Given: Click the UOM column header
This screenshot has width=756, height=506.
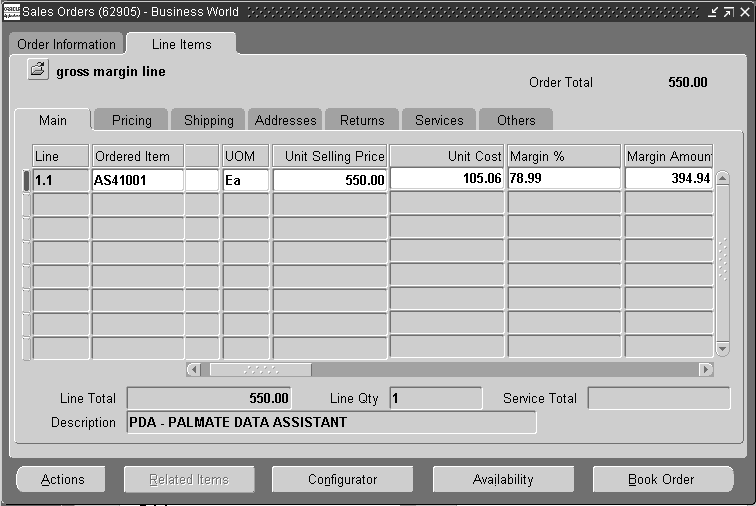Looking at the screenshot, I should (246, 156).
